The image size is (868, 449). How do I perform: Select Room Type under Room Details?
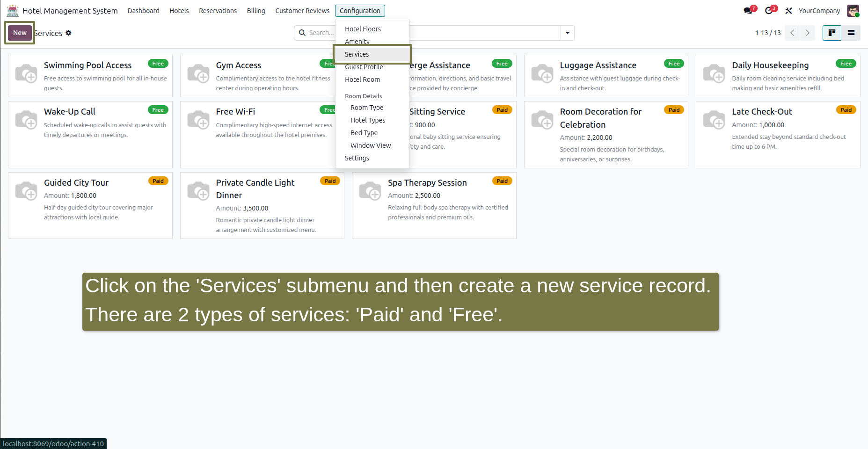coord(372,108)
